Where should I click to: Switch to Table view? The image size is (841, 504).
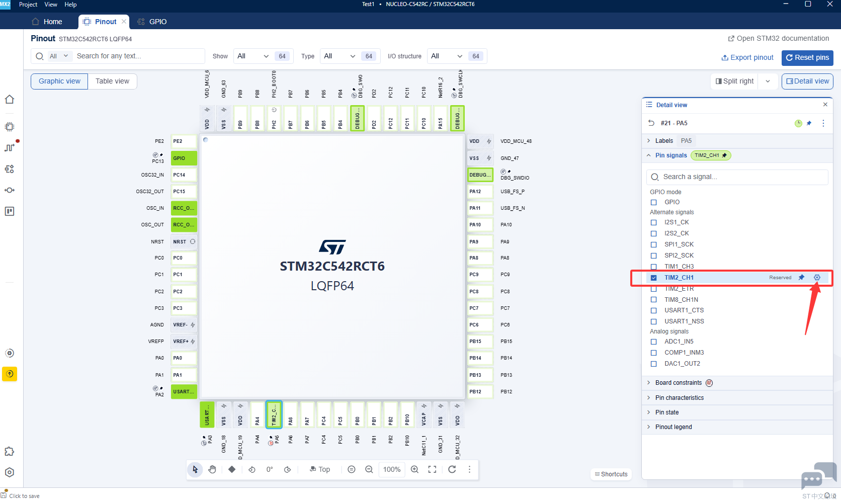[x=112, y=81]
